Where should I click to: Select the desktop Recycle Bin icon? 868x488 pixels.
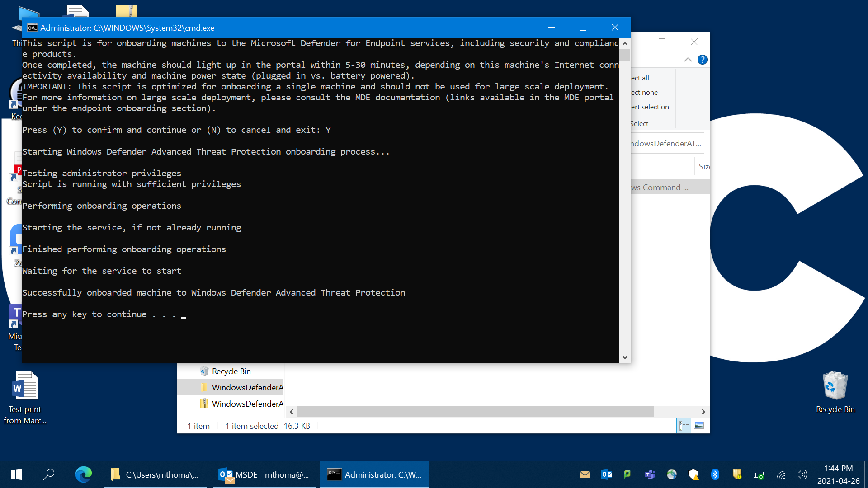point(835,391)
